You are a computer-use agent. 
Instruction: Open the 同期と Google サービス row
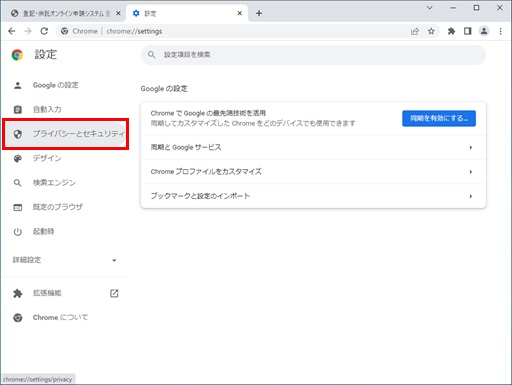pyautogui.click(x=313, y=147)
